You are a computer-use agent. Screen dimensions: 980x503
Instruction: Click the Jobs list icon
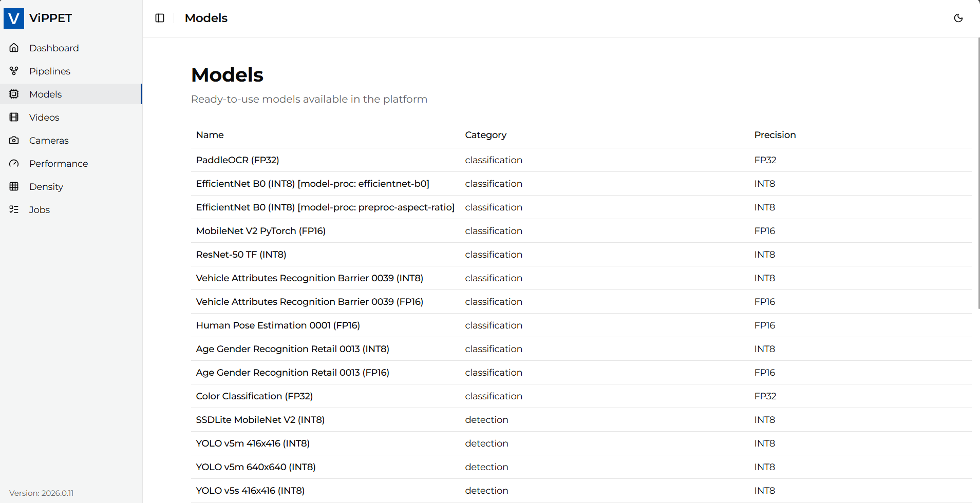coord(14,209)
